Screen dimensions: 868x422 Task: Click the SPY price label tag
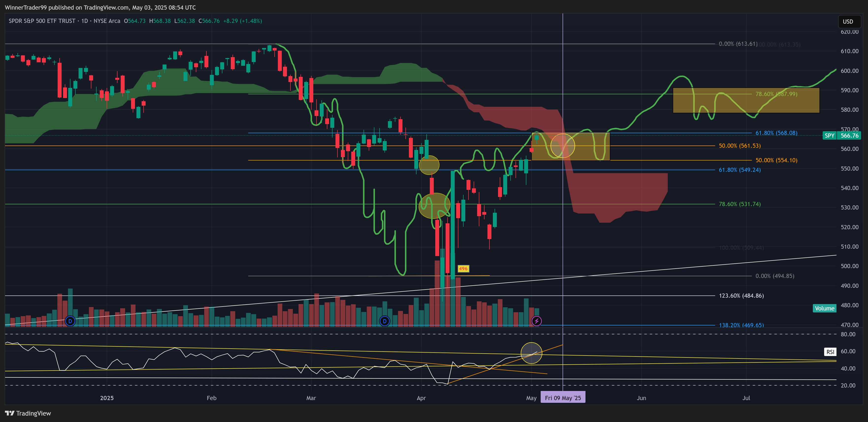[x=829, y=135]
